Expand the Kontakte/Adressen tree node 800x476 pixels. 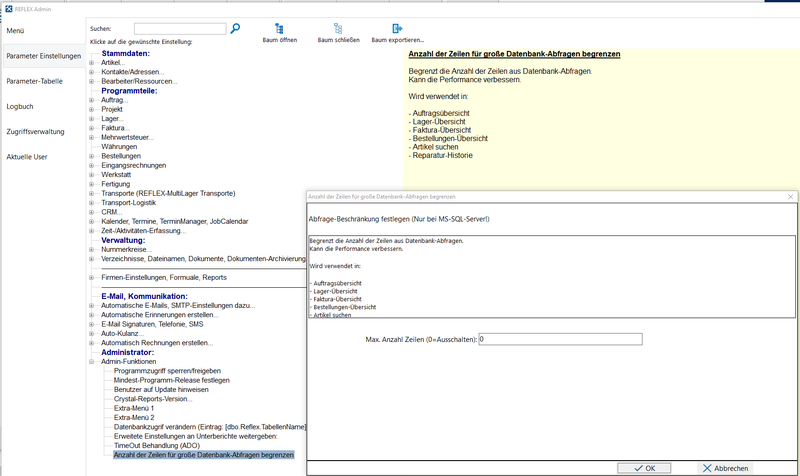(x=92, y=72)
